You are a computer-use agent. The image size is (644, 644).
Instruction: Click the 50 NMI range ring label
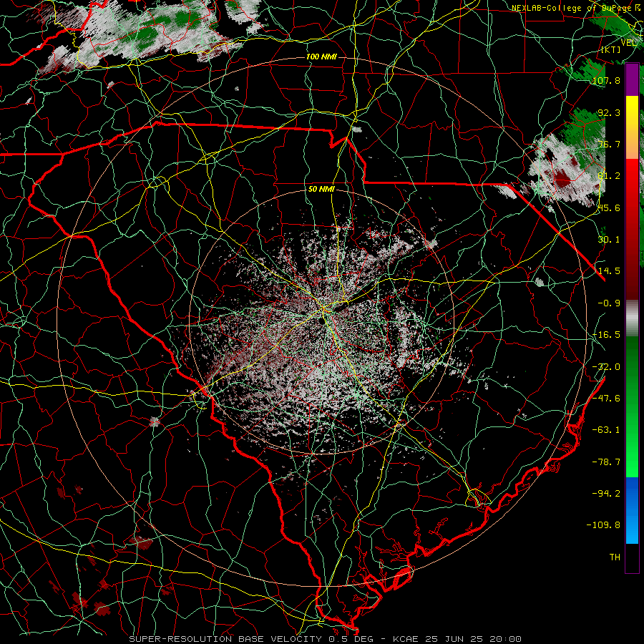click(x=321, y=190)
